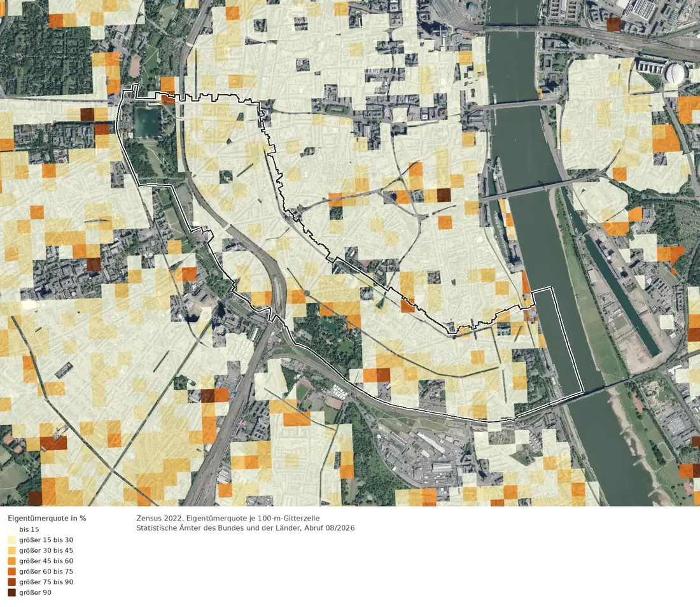Click the 'bis 15' legend label

coord(29,529)
